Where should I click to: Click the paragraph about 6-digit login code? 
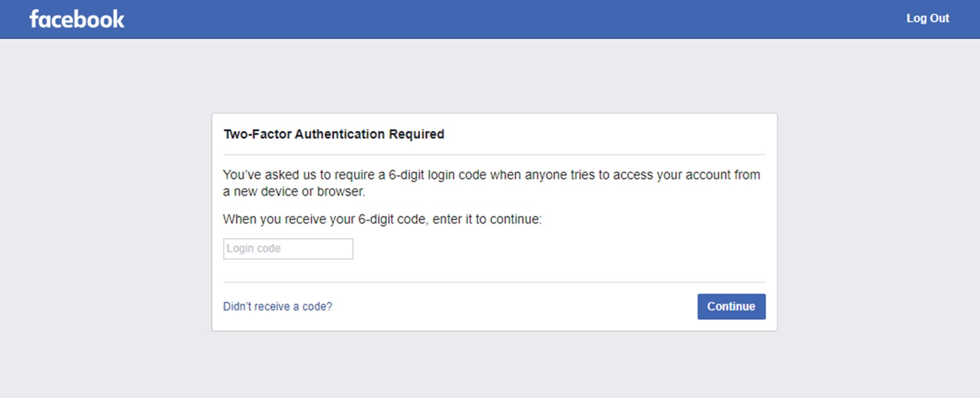491,183
